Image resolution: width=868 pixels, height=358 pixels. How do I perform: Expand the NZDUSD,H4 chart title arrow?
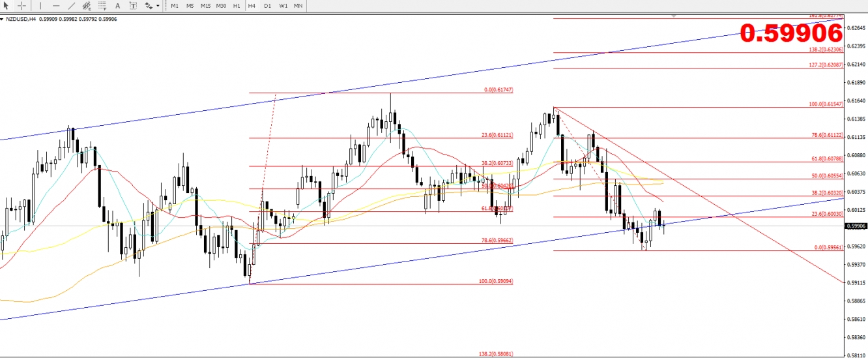pyautogui.click(x=2, y=20)
